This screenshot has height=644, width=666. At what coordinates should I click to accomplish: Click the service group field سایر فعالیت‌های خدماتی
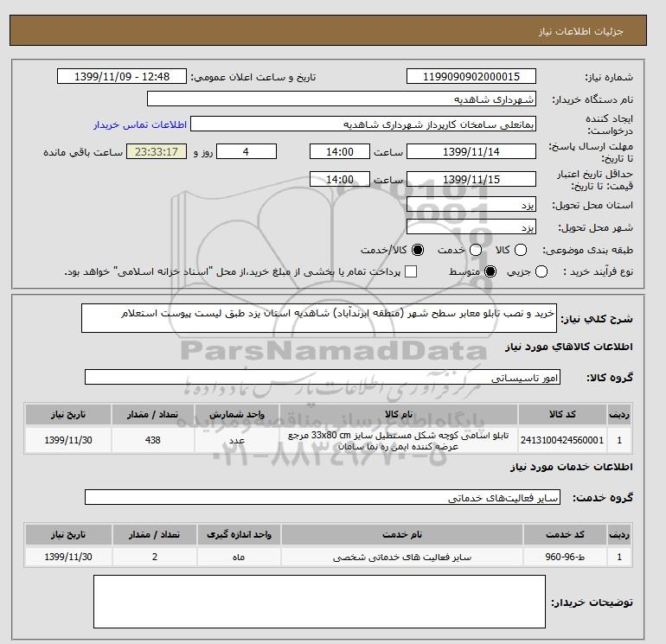click(323, 497)
